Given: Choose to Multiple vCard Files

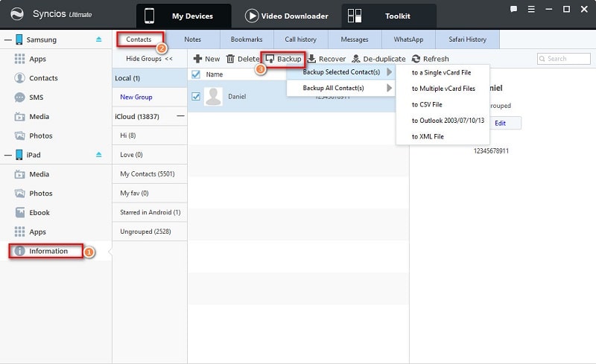Looking at the screenshot, I should click(443, 89).
